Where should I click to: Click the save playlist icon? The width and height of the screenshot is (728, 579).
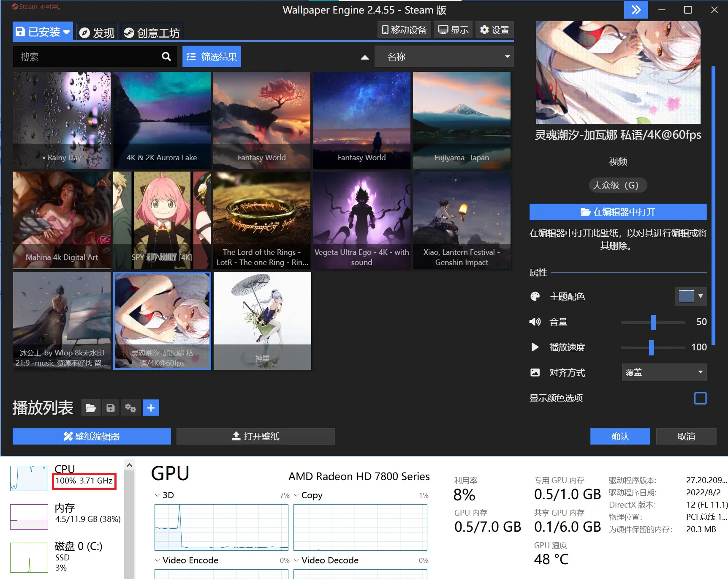pyautogui.click(x=111, y=408)
